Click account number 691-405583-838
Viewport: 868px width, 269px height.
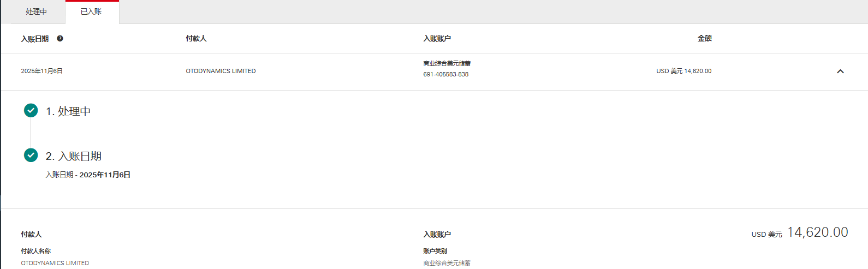[445, 74]
